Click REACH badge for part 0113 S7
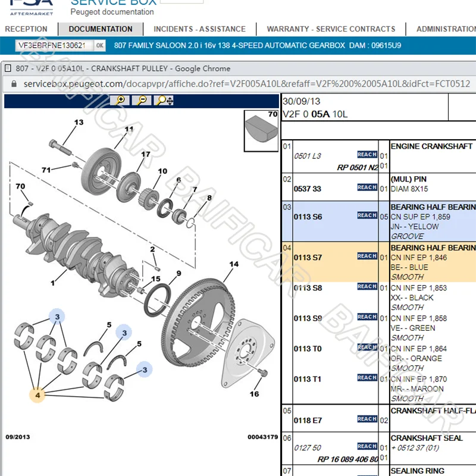This screenshot has height=476, width=476. 367,256
